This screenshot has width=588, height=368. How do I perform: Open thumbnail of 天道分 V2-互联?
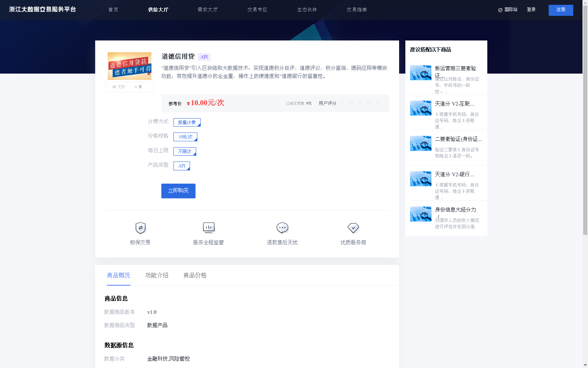coord(421,108)
